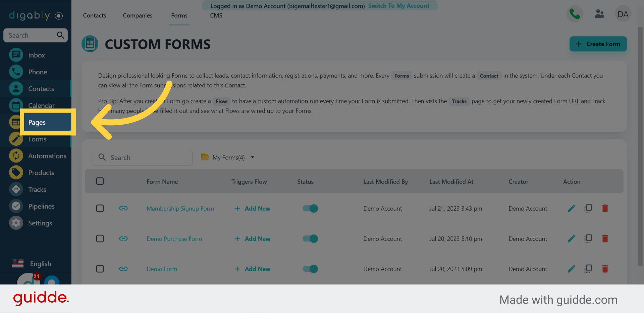
Task: Disable the Demo Purchase Form status
Action: pyautogui.click(x=310, y=239)
